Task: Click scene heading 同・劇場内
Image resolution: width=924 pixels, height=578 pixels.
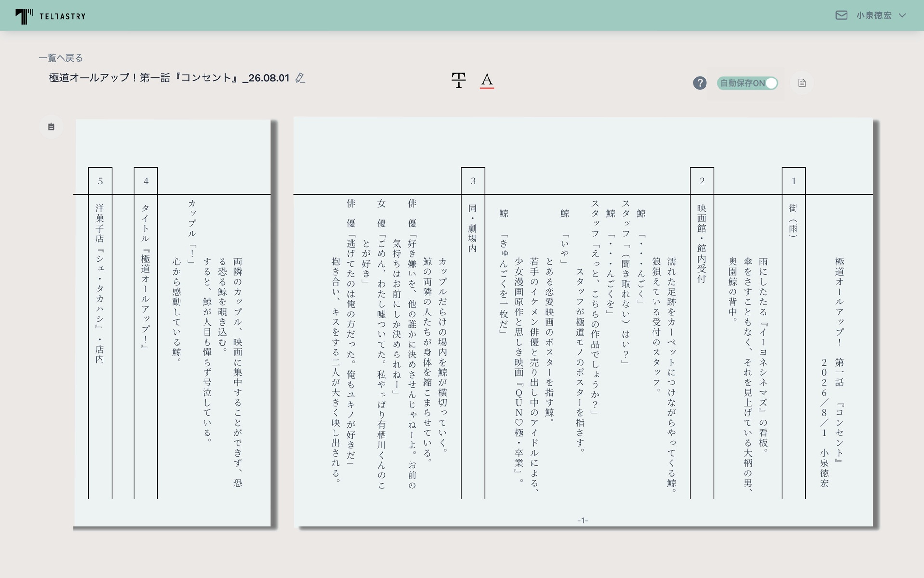Action: 473,228
